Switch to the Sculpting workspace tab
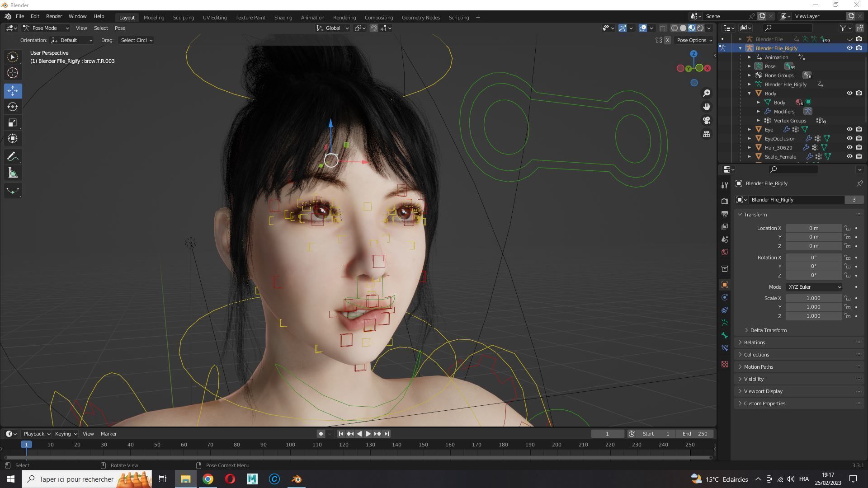This screenshot has height=488, width=868. pos(183,18)
